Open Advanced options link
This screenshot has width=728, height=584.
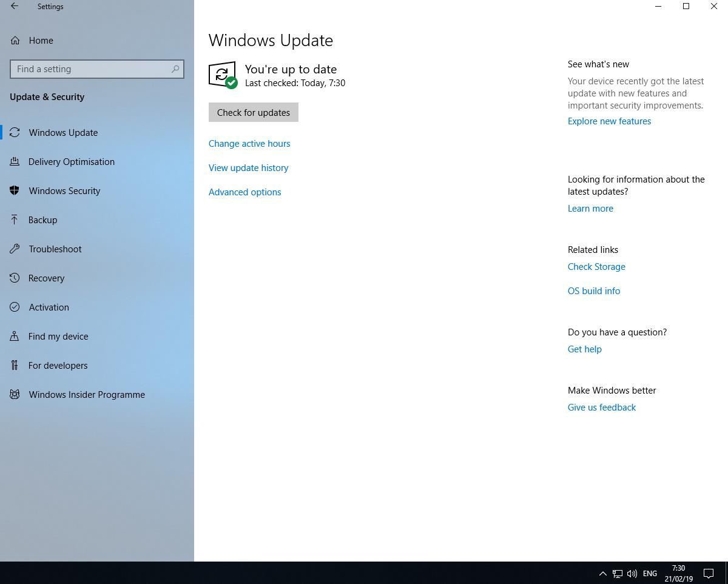coord(244,192)
